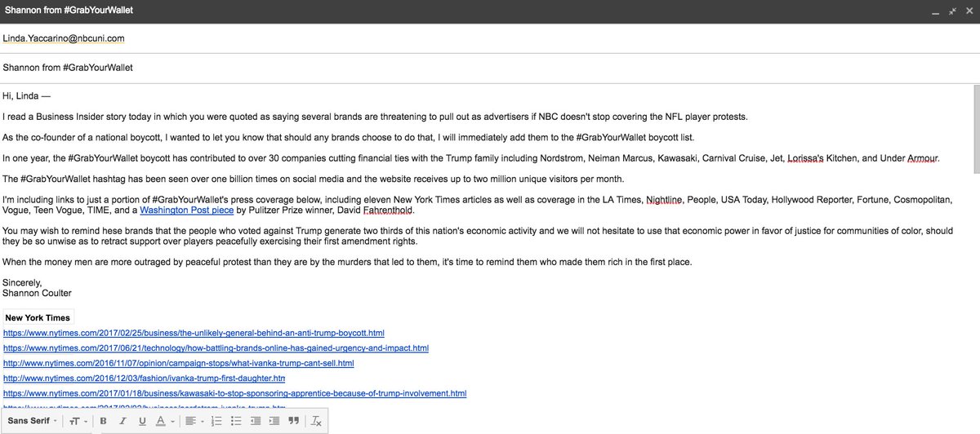Close the compose window
The height and width of the screenshot is (434, 980).
pos(968,12)
